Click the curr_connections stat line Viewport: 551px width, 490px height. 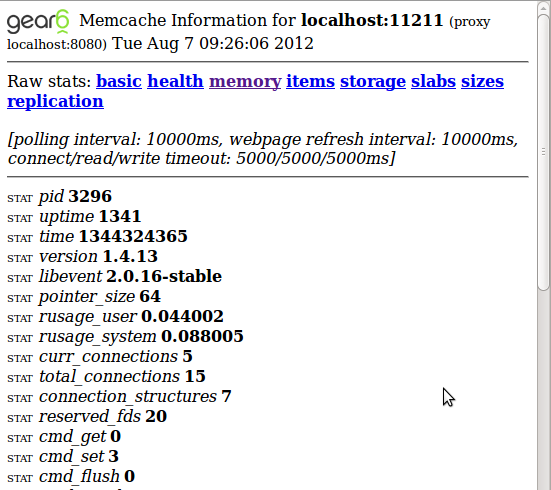[100, 357]
